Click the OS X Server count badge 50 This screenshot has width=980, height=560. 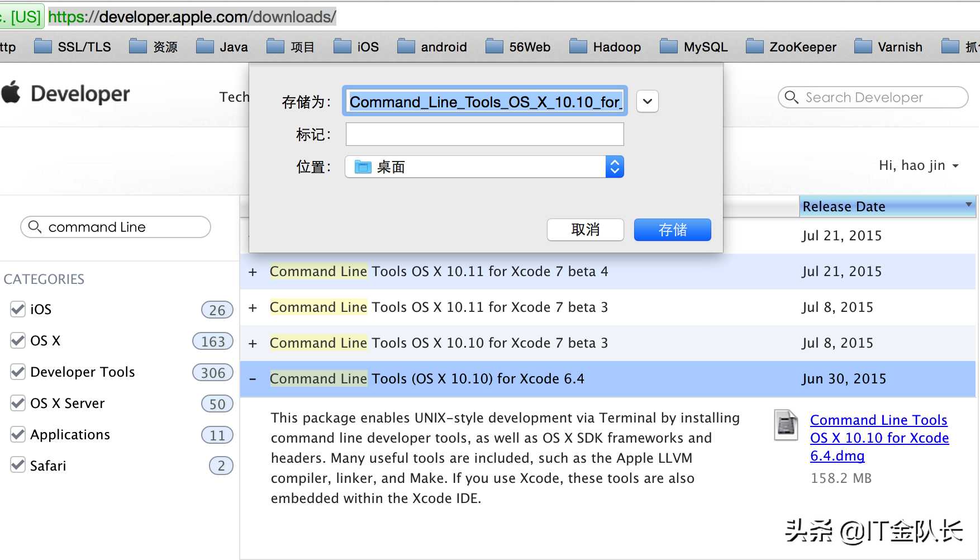coord(217,404)
